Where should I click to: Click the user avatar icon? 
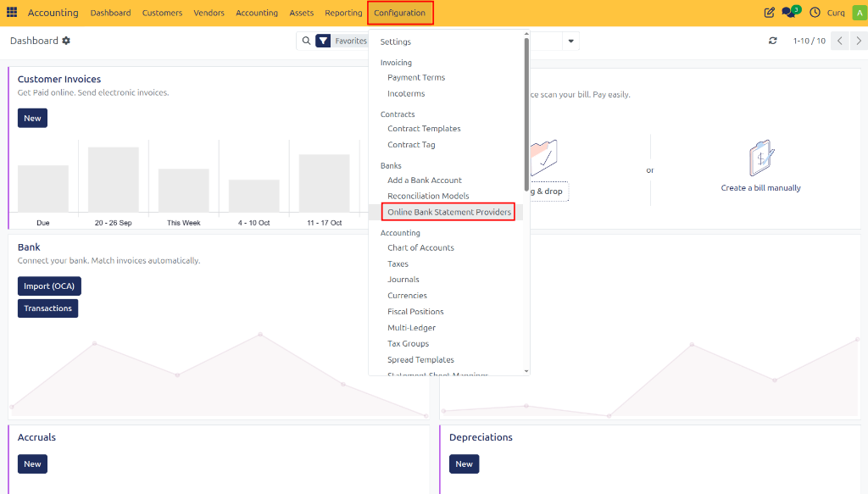tap(860, 12)
